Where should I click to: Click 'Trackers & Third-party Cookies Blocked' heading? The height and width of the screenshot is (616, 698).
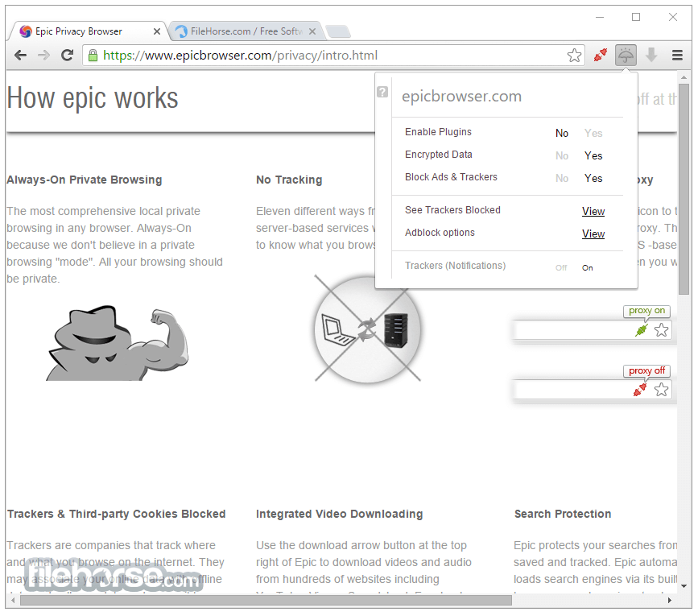tap(116, 514)
